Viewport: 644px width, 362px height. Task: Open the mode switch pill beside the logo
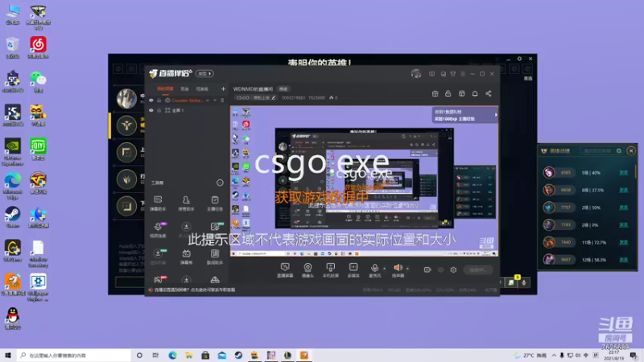204,73
